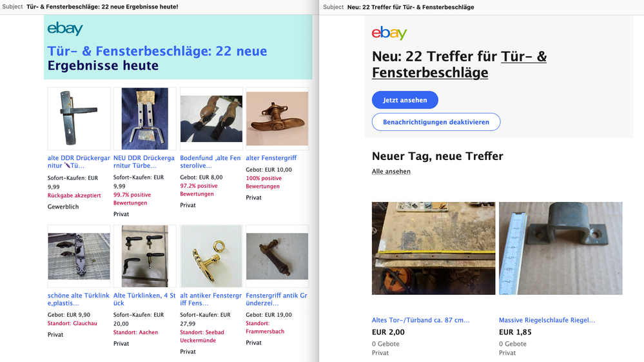Viewport: 644px width, 362px height.
Task: Click the Fenstergriff antik Gründerzeit image
Action: coord(277,256)
